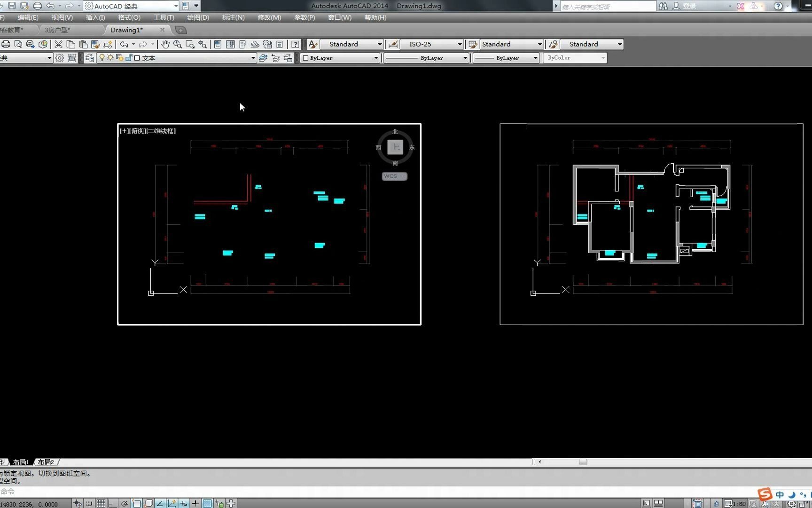Open the QuickCalc calculator icon
The image size is (812, 508).
(x=280, y=44)
